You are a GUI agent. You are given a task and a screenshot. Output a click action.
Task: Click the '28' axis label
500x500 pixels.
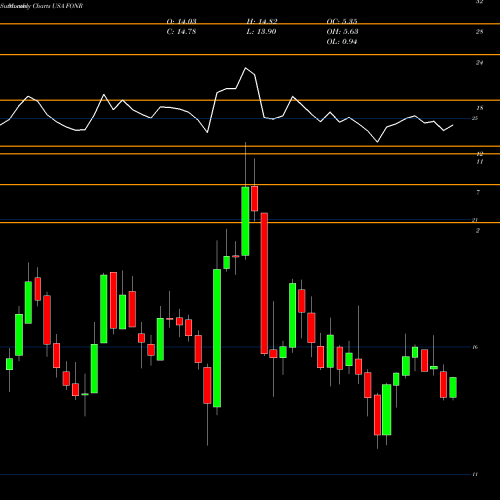[479, 32]
